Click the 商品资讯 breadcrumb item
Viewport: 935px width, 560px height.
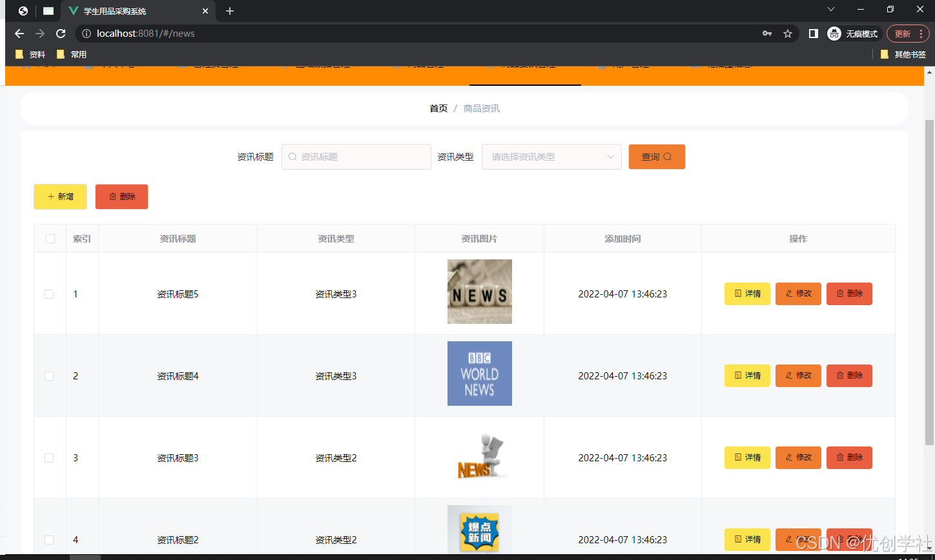(482, 108)
